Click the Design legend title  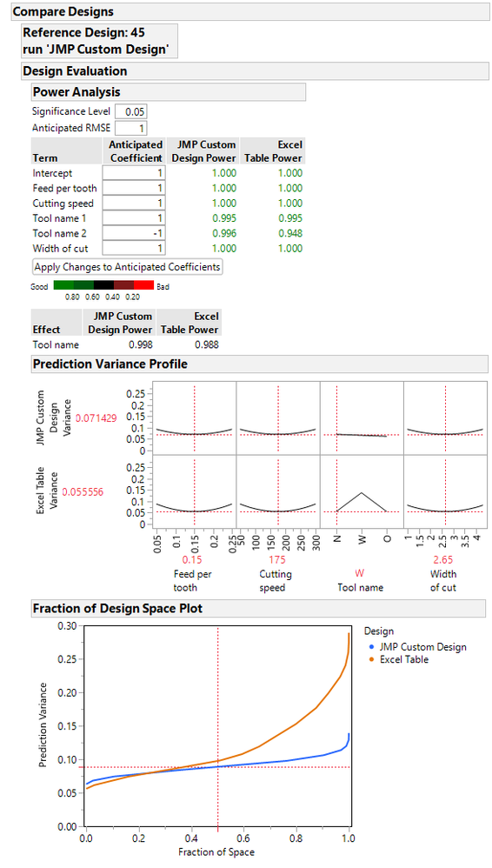point(379,631)
